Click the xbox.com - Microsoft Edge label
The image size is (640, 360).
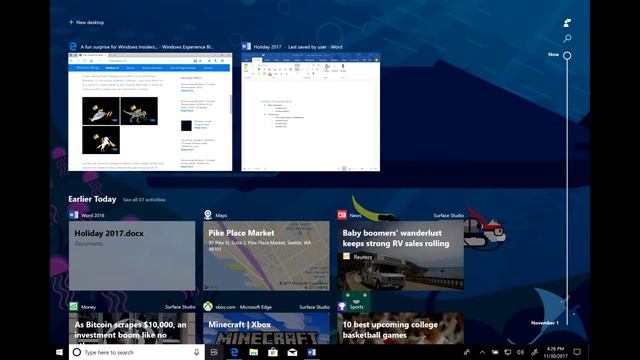point(243,307)
